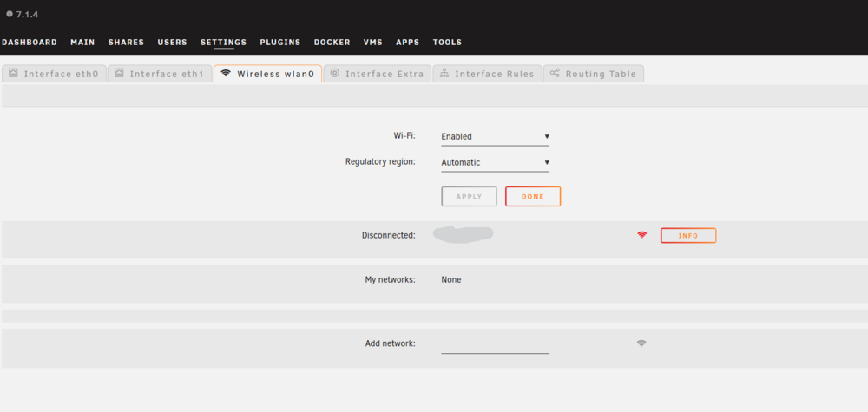Go to the Main page
The image size is (868, 412).
tap(82, 42)
